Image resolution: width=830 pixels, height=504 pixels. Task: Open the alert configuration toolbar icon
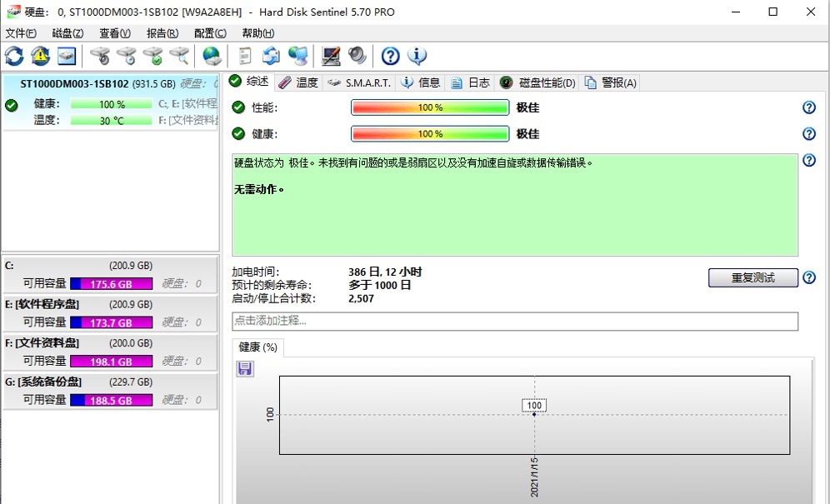(x=39, y=55)
